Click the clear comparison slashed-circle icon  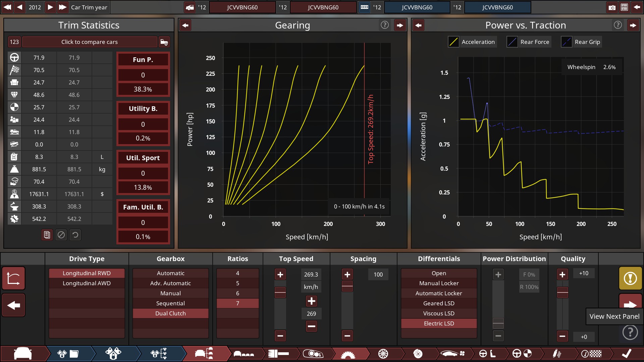[61, 235]
